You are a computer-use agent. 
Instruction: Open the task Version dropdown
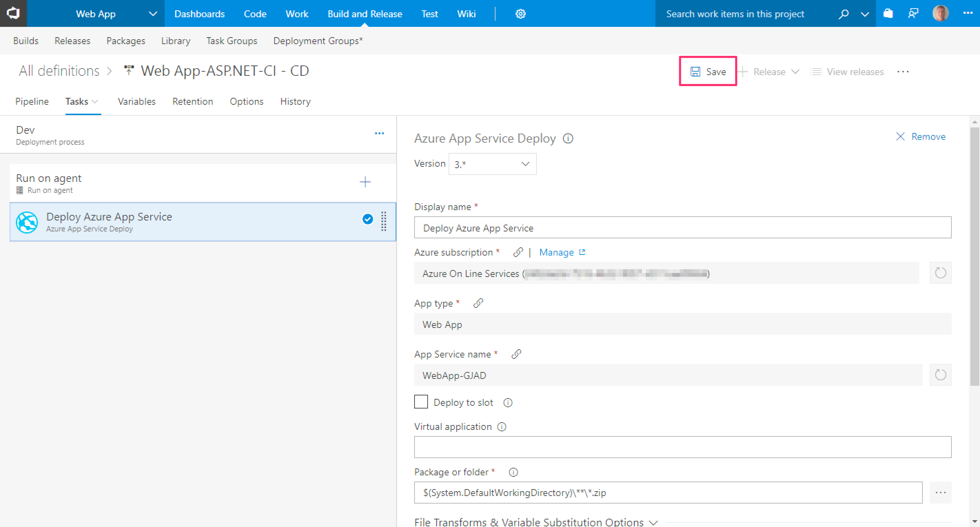(492, 164)
